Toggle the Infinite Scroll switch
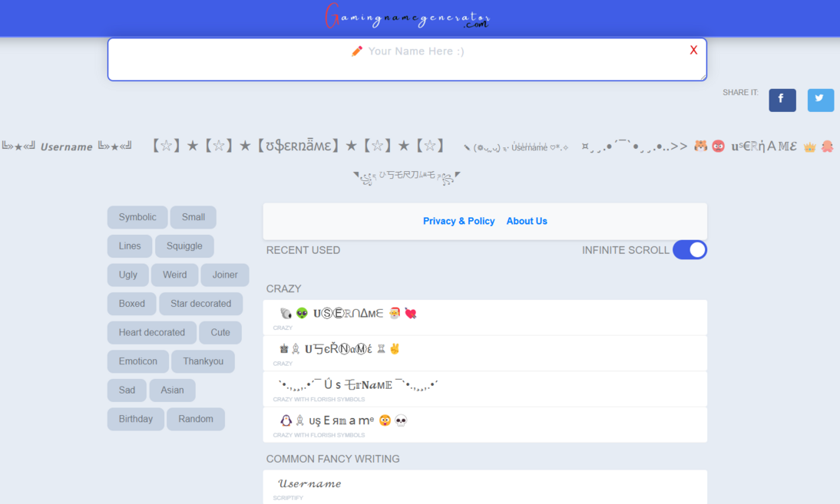840x504 pixels. (690, 250)
